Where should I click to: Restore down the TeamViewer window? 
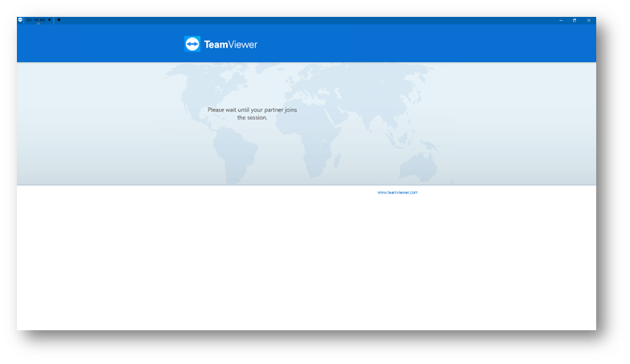[x=574, y=20]
